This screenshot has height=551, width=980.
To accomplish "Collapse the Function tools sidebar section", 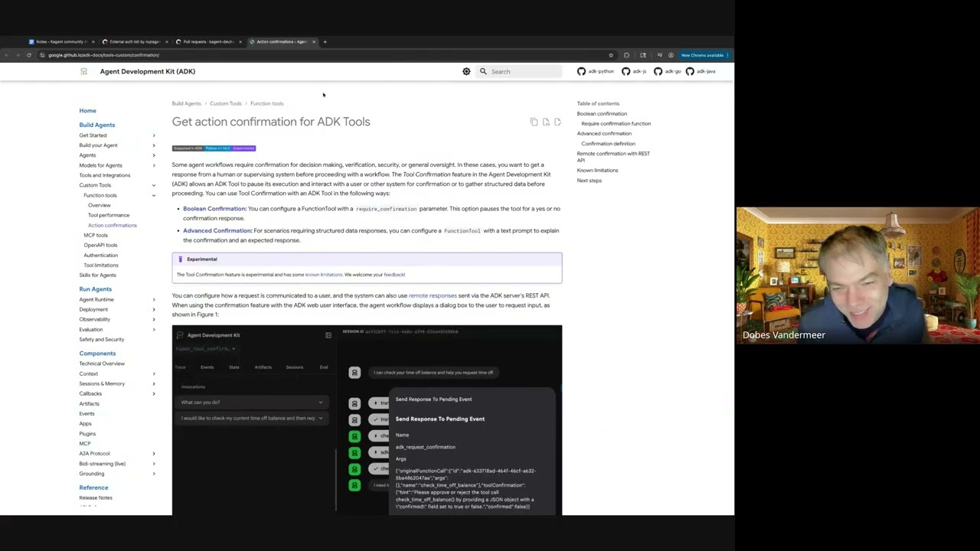I will (119, 195).
